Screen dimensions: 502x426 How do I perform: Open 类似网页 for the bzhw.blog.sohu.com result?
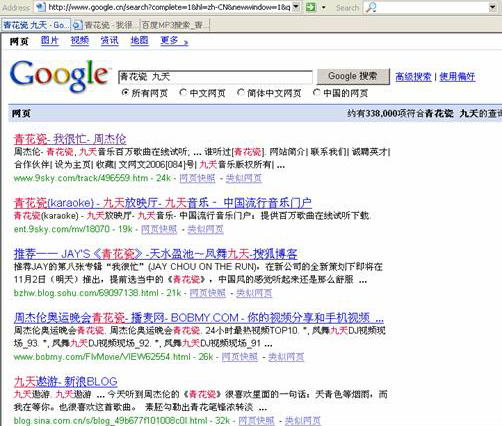[254, 293]
